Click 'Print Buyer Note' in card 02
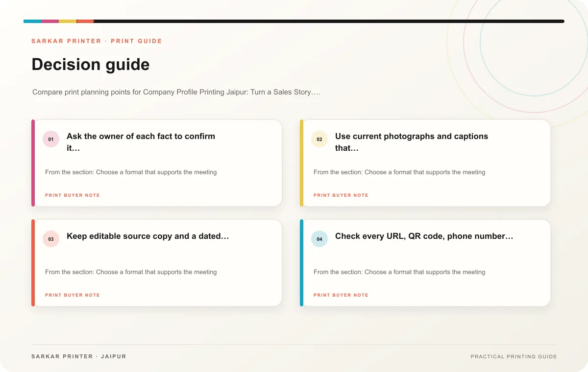This screenshot has width=588, height=372. point(341,195)
